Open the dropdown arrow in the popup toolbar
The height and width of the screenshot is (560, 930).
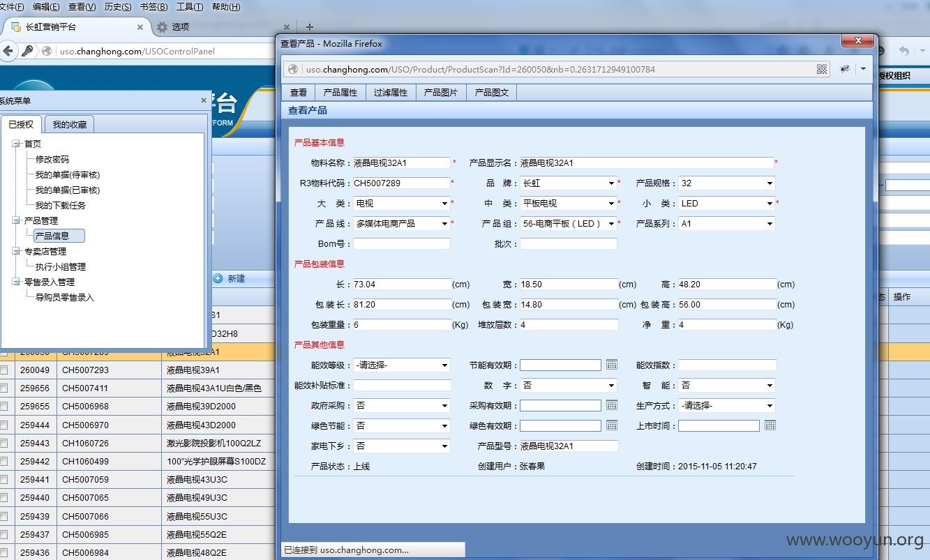864,69
